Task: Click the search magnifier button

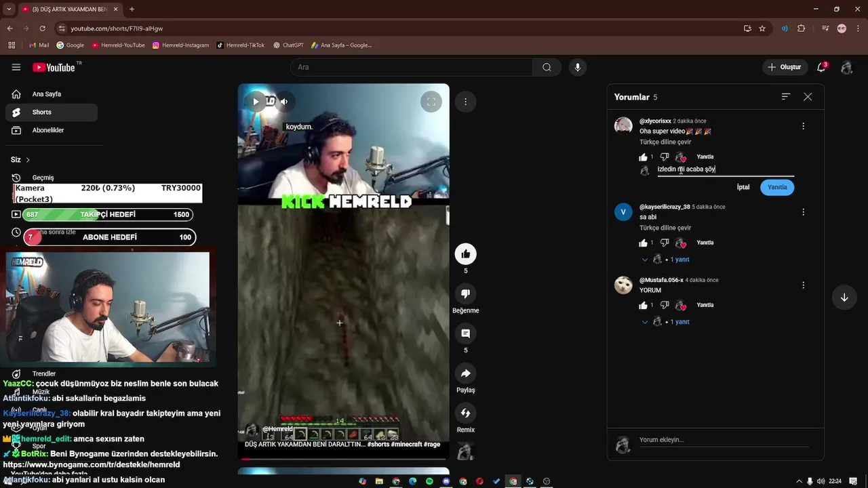Action: 547,67
